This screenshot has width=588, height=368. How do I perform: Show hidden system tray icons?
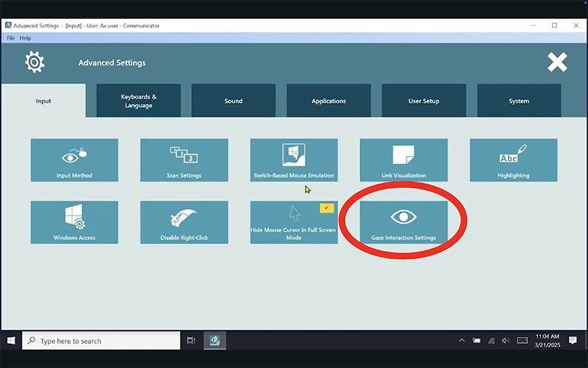pos(462,341)
